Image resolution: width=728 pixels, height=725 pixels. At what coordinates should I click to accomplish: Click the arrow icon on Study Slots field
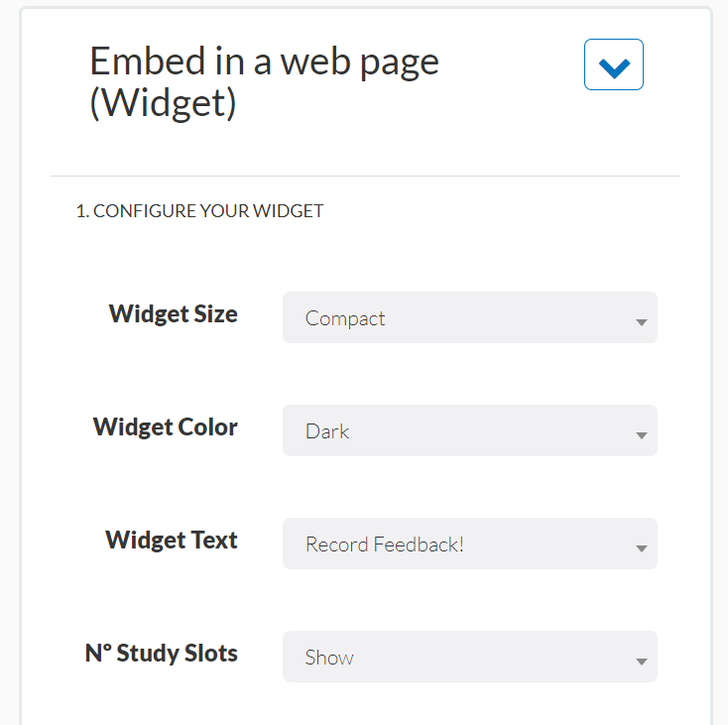pyautogui.click(x=641, y=662)
